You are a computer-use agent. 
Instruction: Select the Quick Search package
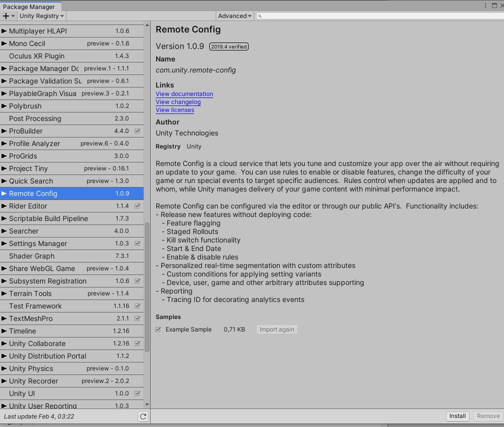click(72, 181)
